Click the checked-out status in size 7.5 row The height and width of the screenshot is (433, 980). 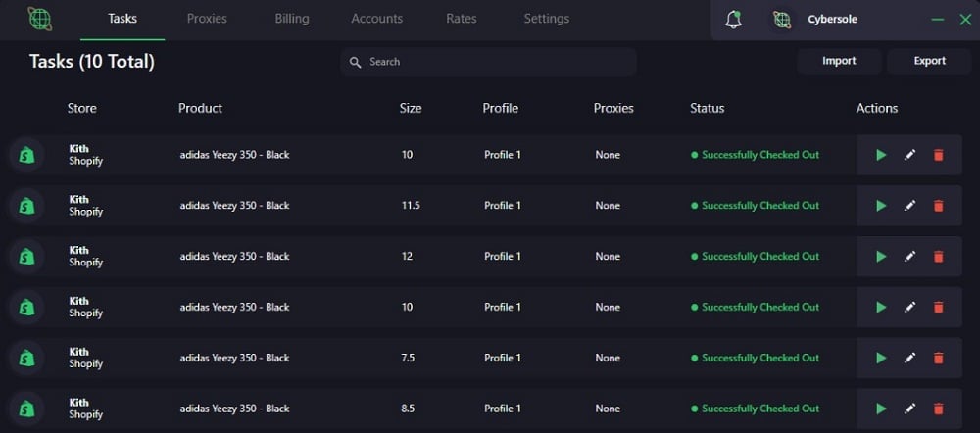point(755,358)
